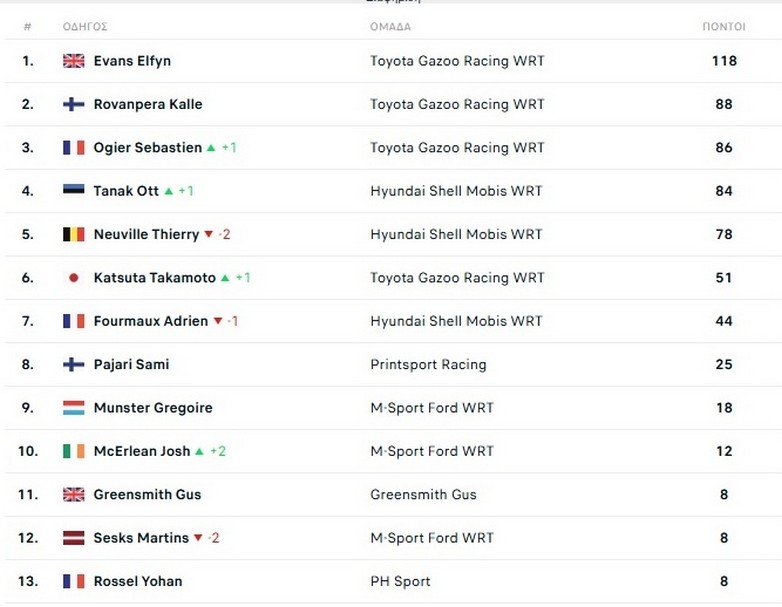
Task: Click Latvia flag next to Sesks Martins
Action: click(74, 538)
